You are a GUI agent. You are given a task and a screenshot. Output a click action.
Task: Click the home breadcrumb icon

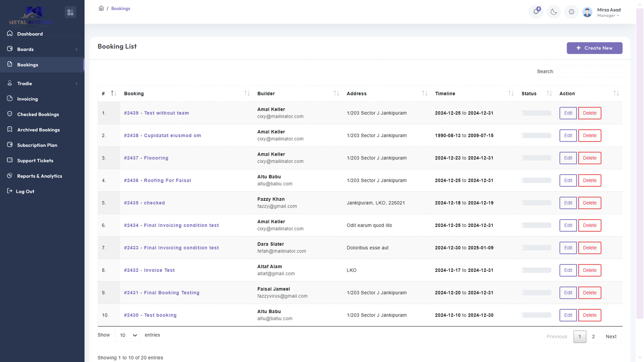(x=101, y=8)
